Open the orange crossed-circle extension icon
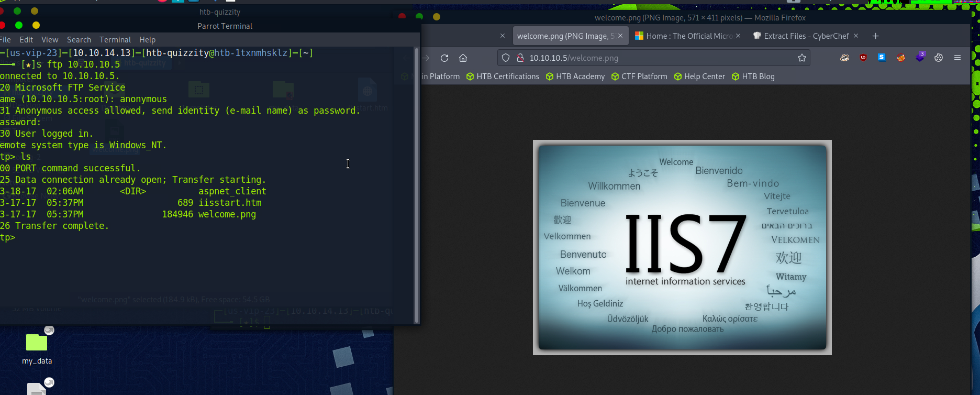 coord(901,58)
